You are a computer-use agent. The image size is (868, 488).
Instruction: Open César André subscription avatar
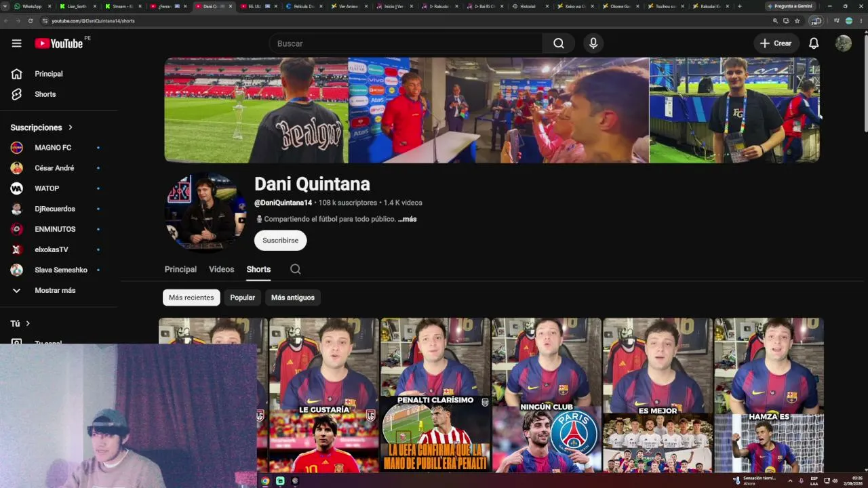(x=17, y=168)
